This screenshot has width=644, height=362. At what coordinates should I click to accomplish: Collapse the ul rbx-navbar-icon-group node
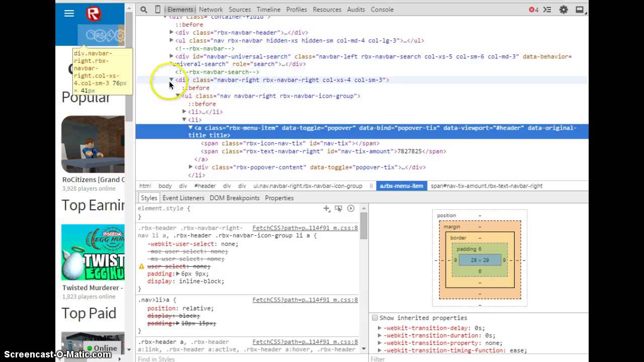click(178, 96)
